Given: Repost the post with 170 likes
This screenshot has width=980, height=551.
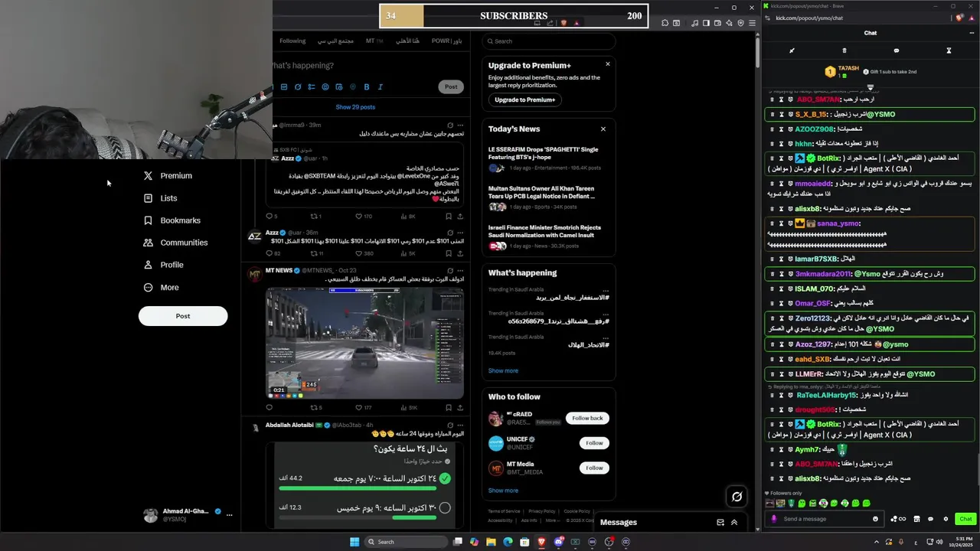Looking at the screenshot, I should tap(315, 217).
